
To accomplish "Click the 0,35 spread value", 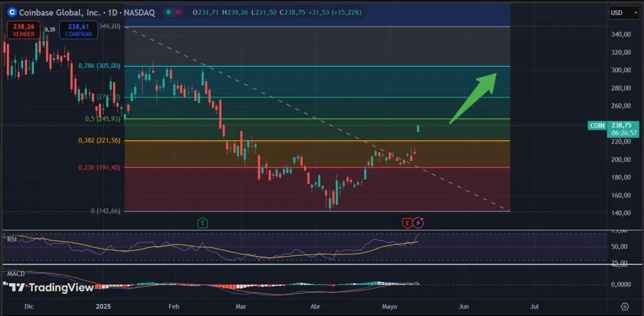I will (50, 30).
